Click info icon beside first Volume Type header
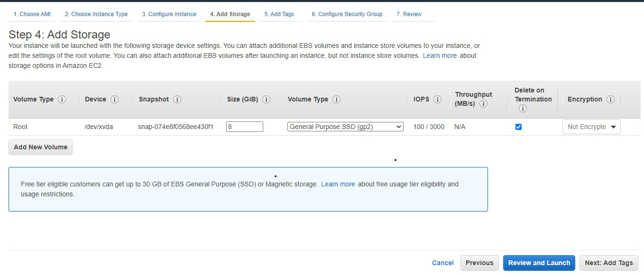Image resolution: width=644 pixels, height=277 pixels. 62,100
